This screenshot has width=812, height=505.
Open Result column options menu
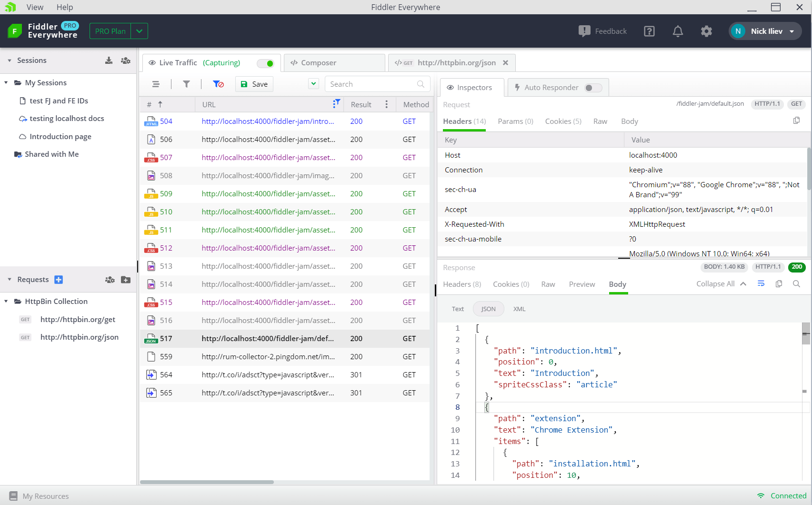pyautogui.click(x=386, y=104)
